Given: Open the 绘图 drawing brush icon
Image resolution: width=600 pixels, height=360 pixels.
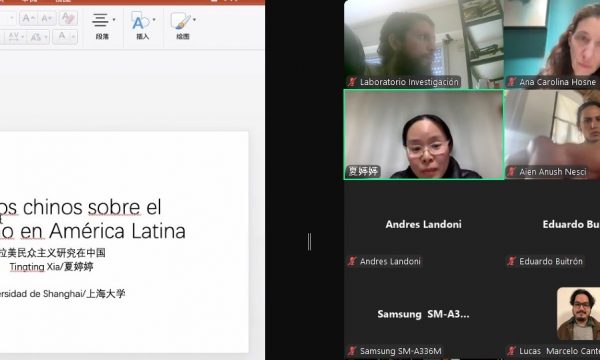Looking at the screenshot, I should [x=181, y=21].
